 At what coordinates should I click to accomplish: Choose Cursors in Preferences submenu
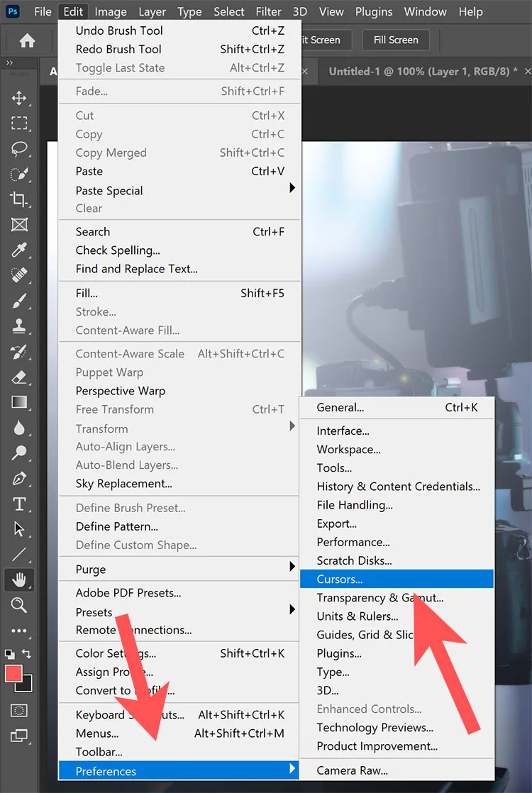click(x=397, y=579)
